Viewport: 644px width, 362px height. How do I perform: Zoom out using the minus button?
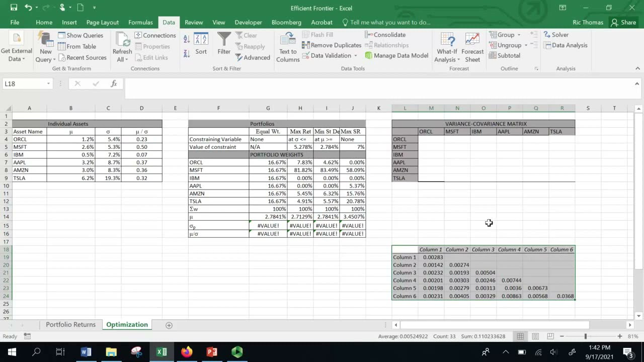point(562,336)
